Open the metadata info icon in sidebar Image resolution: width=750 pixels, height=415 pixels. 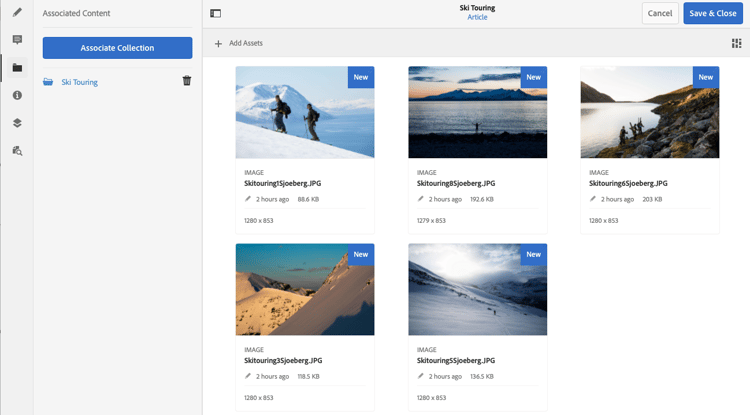click(x=17, y=95)
